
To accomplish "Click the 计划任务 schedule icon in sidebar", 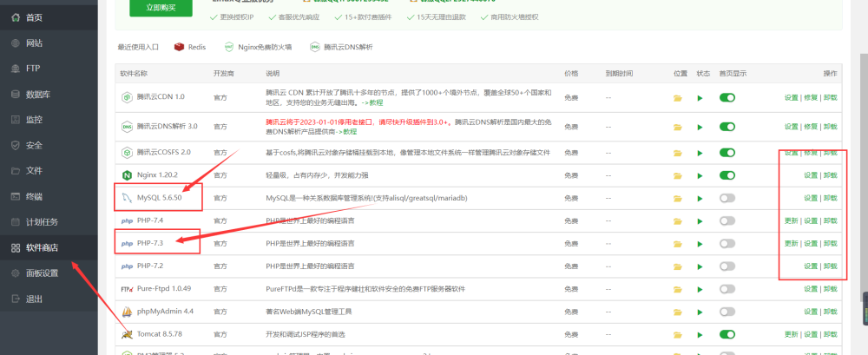I will [16, 222].
